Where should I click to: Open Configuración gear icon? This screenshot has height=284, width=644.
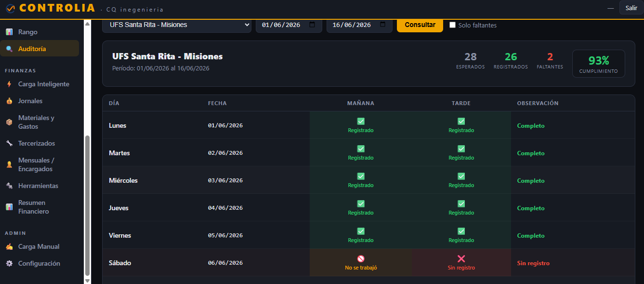(x=9, y=263)
